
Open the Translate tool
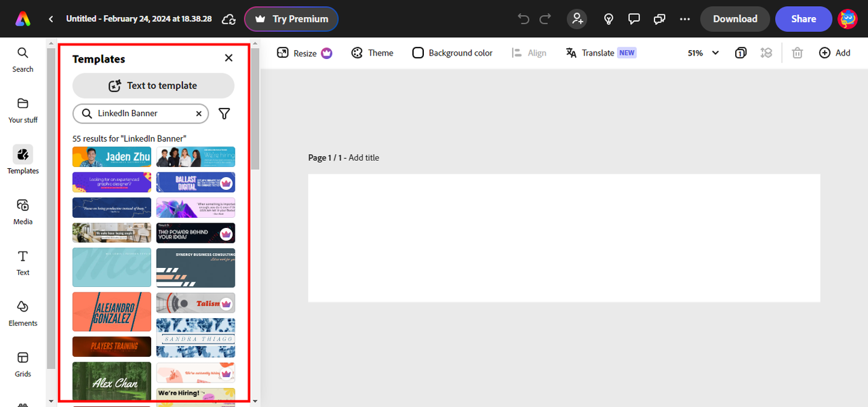[600, 53]
